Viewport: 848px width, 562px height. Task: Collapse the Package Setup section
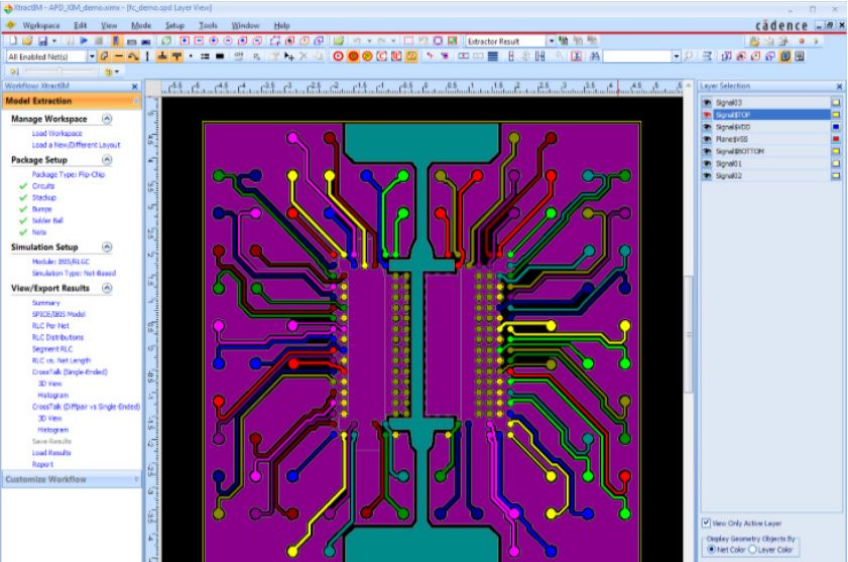point(107,160)
